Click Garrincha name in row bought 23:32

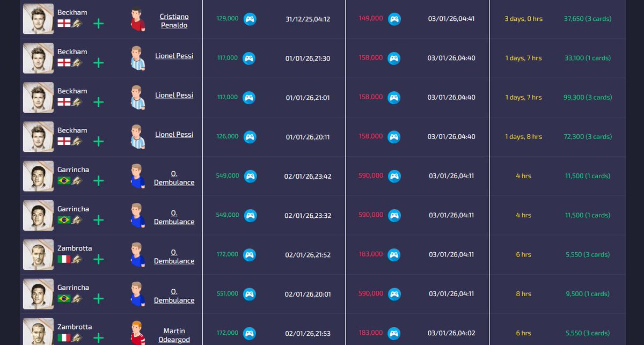(74, 209)
